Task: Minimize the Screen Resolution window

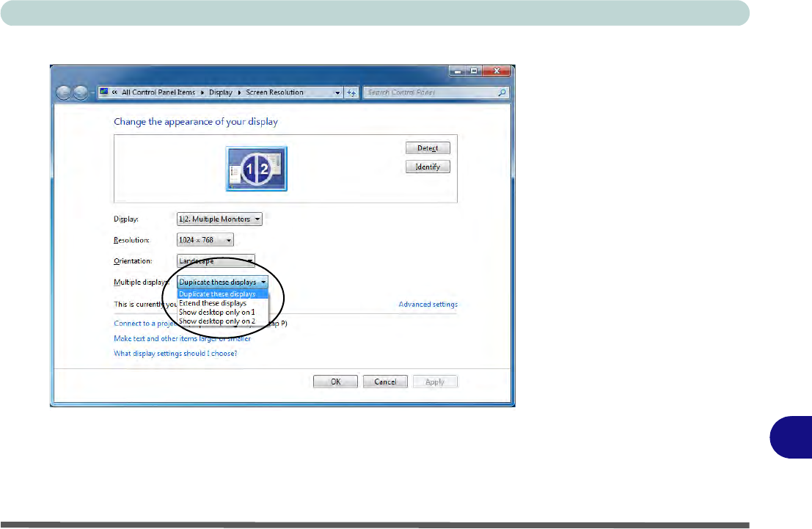Action: [x=457, y=71]
